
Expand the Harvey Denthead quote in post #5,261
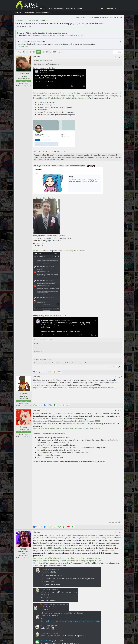(x=51, y=359)
